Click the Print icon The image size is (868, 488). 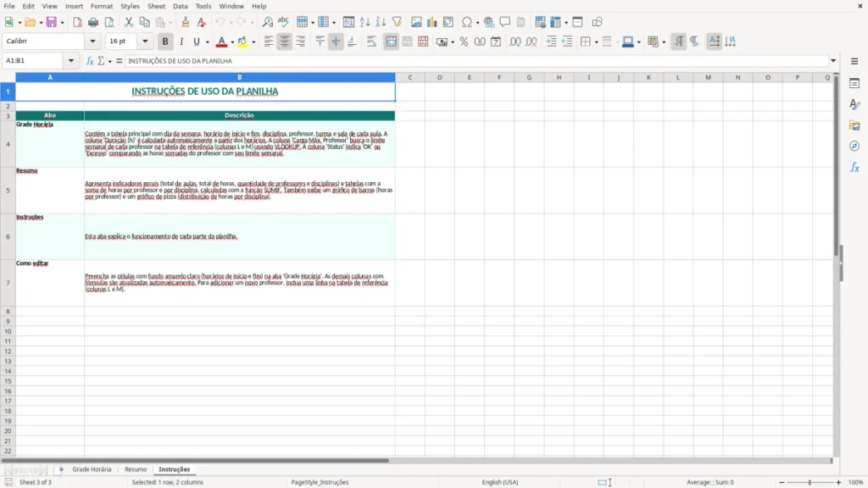93,22
